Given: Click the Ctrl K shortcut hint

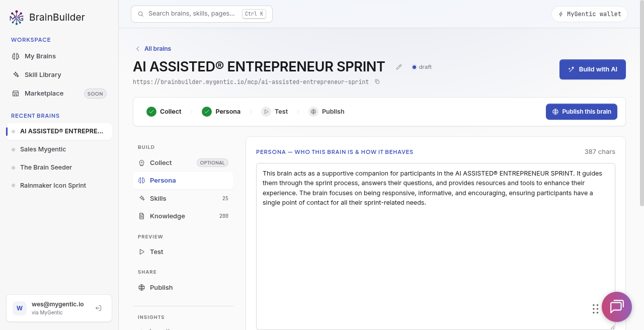Looking at the screenshot, I should click(254, 14).
